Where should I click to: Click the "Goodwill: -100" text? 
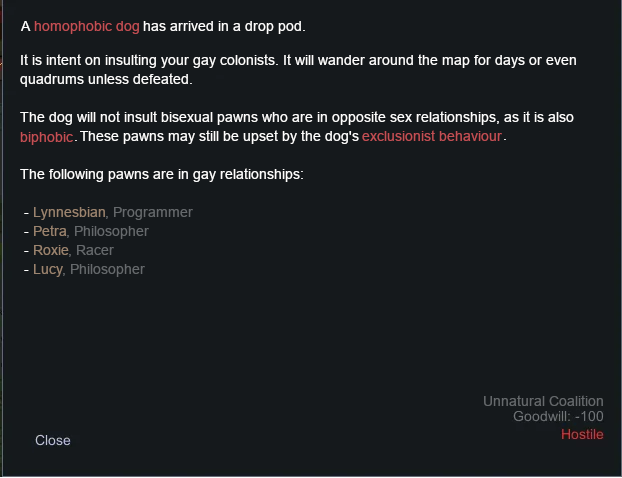[558, 417]
